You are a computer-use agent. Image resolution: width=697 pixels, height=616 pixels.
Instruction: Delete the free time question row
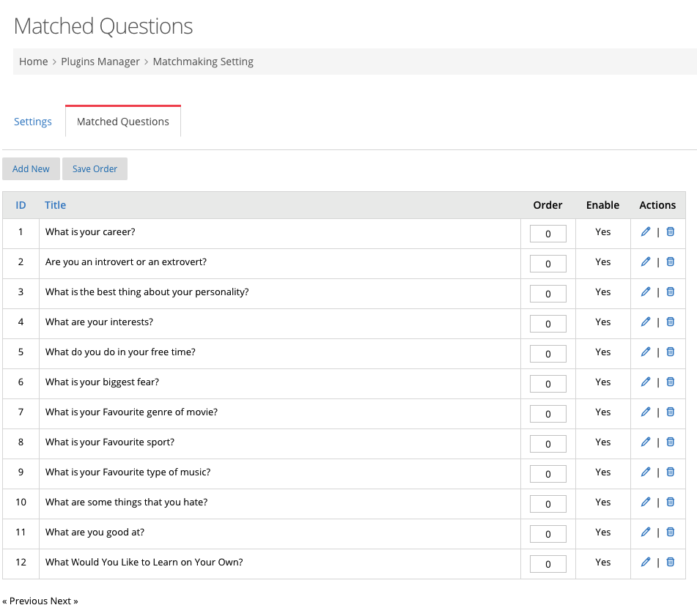click(671, 352)
